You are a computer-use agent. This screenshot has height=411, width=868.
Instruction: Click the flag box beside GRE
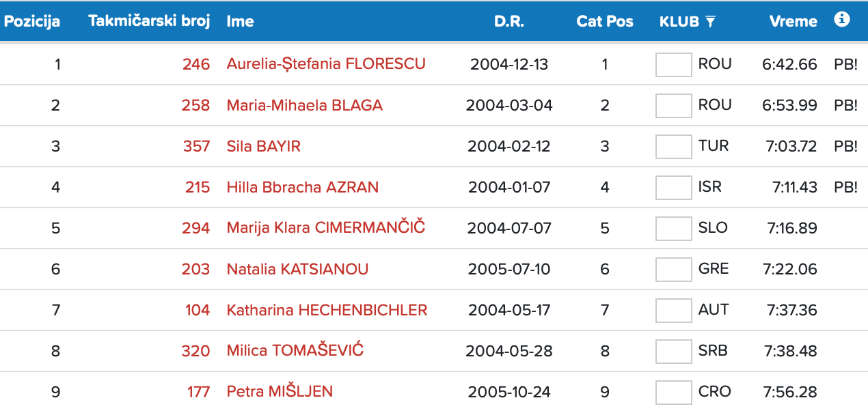[673, 270]
